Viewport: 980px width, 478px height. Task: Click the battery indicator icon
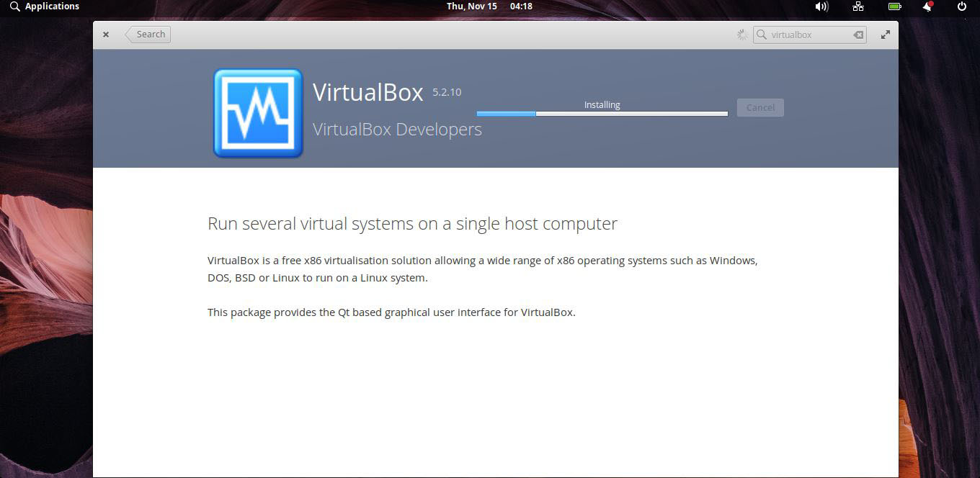(x=894, y=6)
